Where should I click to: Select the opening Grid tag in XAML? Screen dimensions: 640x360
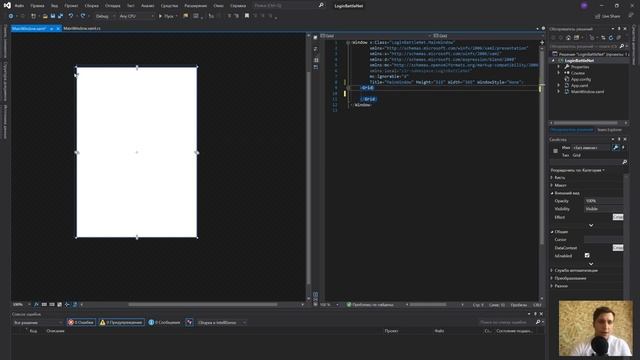click(x=367, y=88)
